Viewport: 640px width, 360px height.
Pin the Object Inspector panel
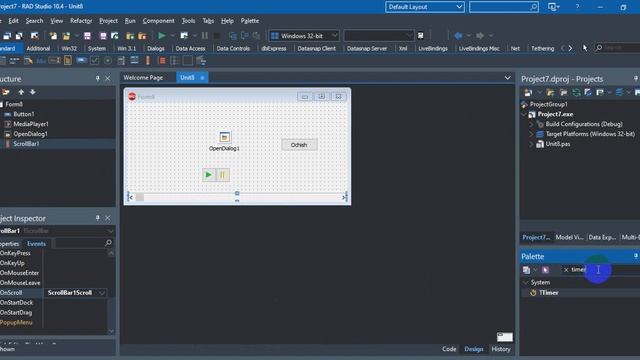point(97,218)
